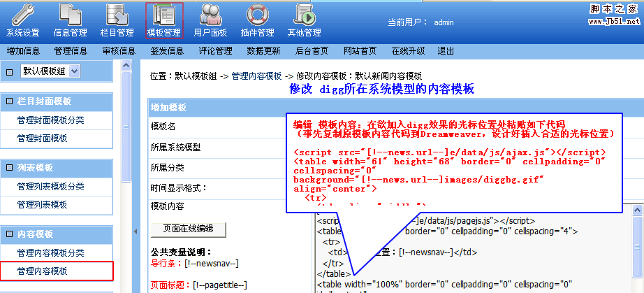This screenshot has height=293, width=644.
Task: Toggle square icon beside 默认模板组 selector
Action: pos(10,72)
